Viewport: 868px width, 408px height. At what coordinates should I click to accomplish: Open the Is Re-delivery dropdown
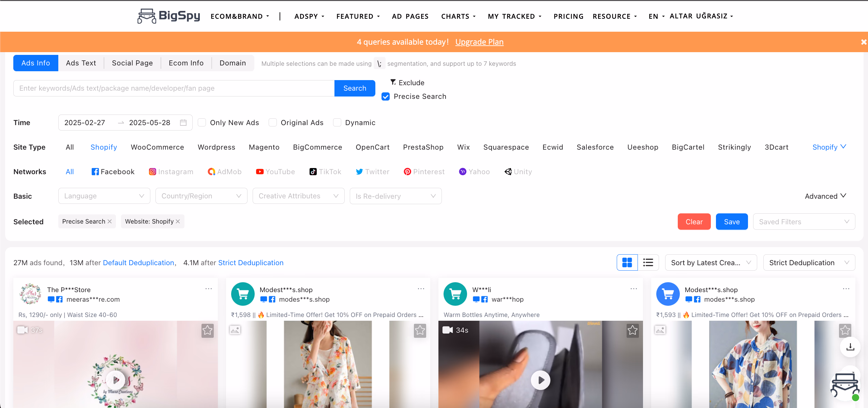click(396, 196)
